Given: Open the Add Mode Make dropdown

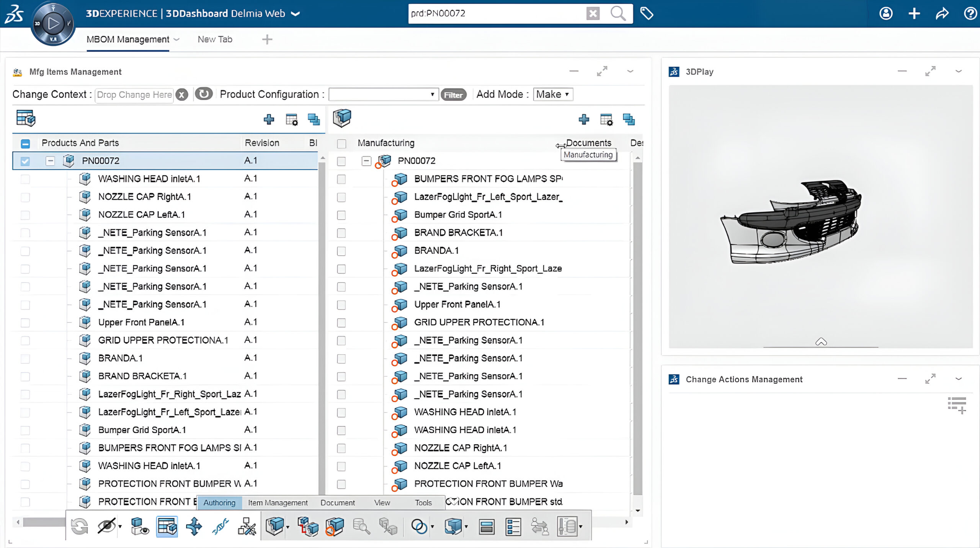Looking at the screenshot, I should (553, 95).
